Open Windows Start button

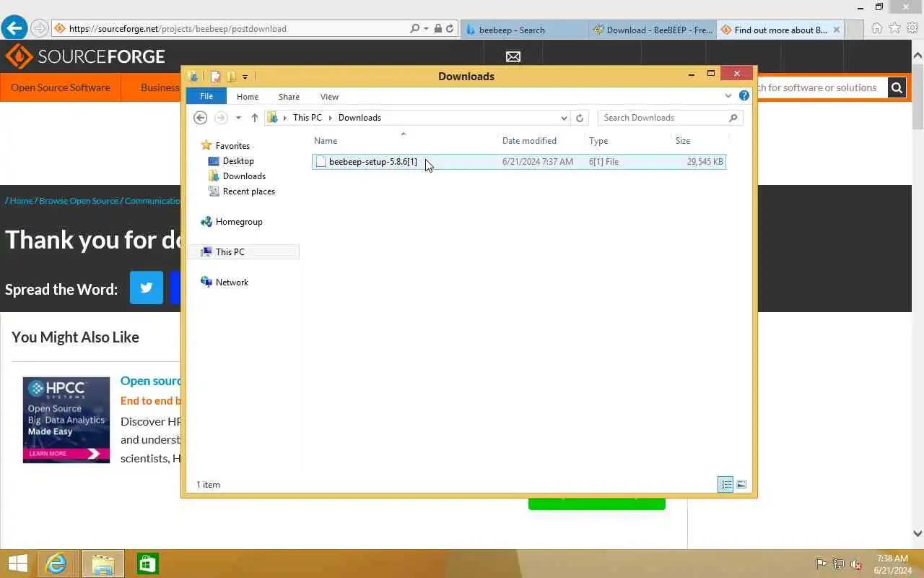pyautogui.click(x=18, y=564)
